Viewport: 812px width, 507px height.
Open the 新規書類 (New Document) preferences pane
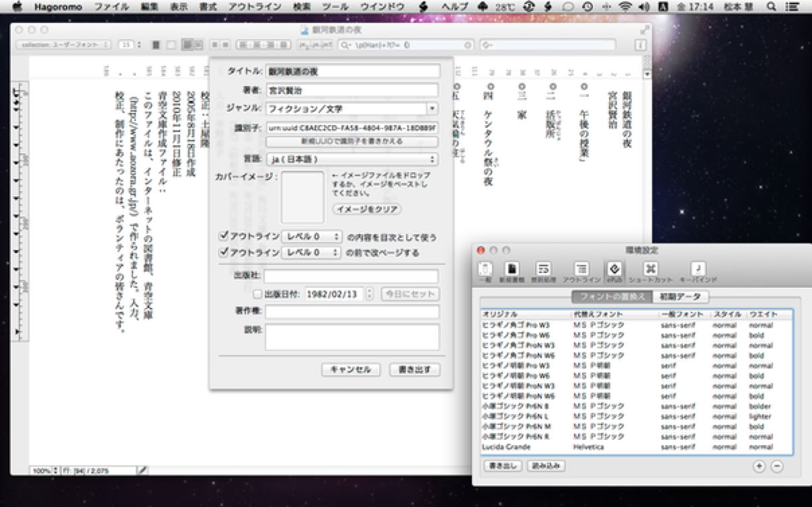(x=512, y=272)
